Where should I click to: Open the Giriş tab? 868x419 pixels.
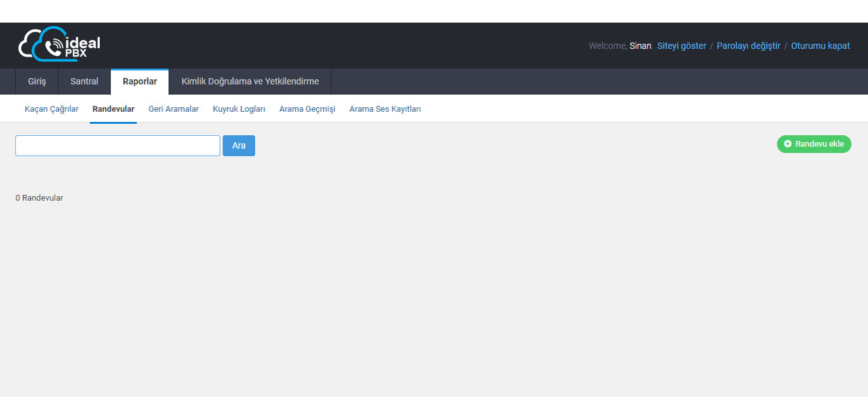(x=37, y=81)
